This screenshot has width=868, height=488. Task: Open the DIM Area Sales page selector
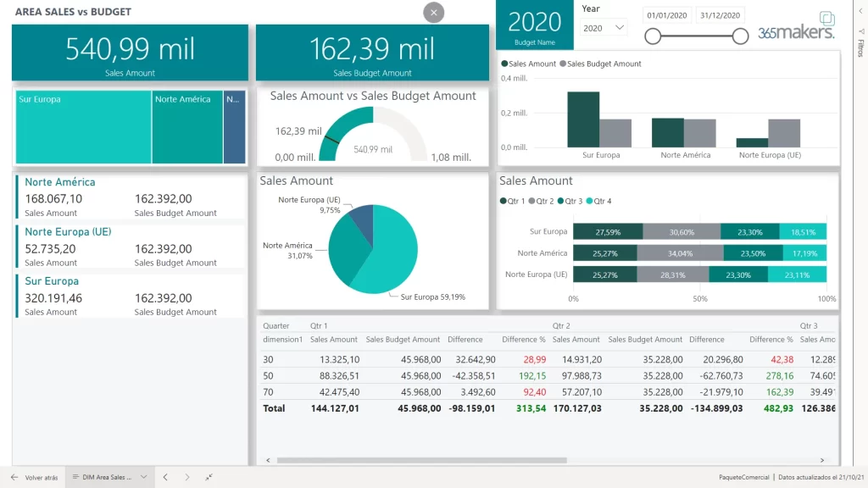pos(108,477)
